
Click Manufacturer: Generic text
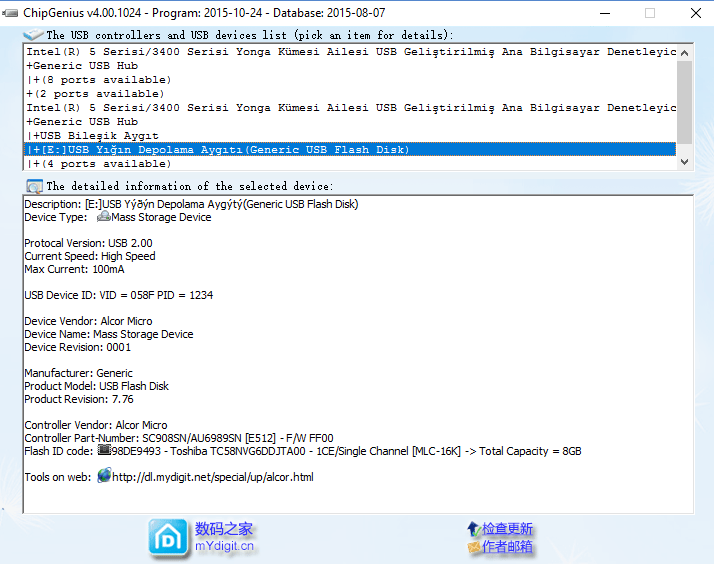(x=78, y=373)
